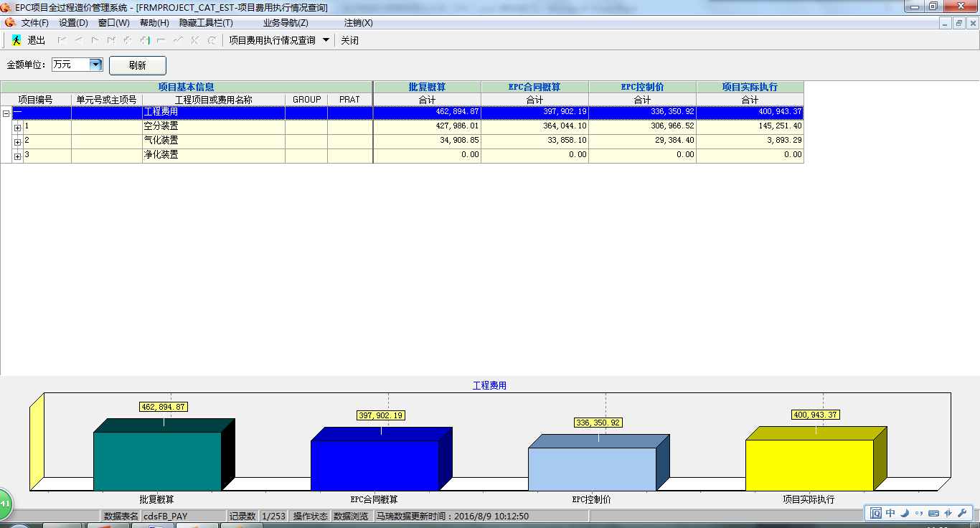This screenshot has height=528, width=980.
Task: Open the 业务导航(Z) menu
Action: 286,23
